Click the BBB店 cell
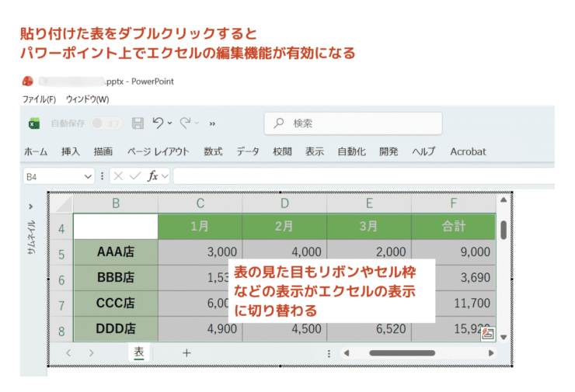This screenshot has width=575, height=392. tap(116, 278)
